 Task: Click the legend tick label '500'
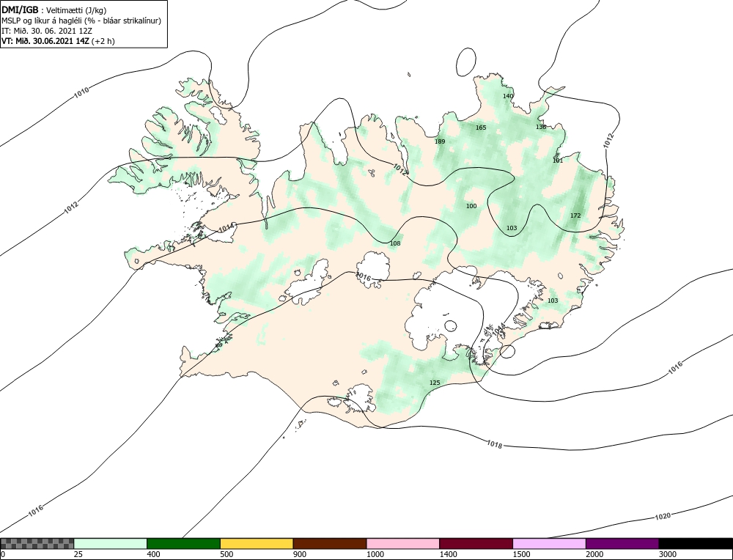pos(226,554)
